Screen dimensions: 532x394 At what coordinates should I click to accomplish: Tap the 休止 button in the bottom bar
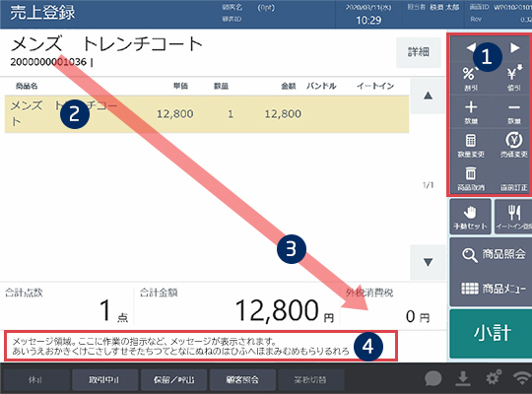coord(35,380)
